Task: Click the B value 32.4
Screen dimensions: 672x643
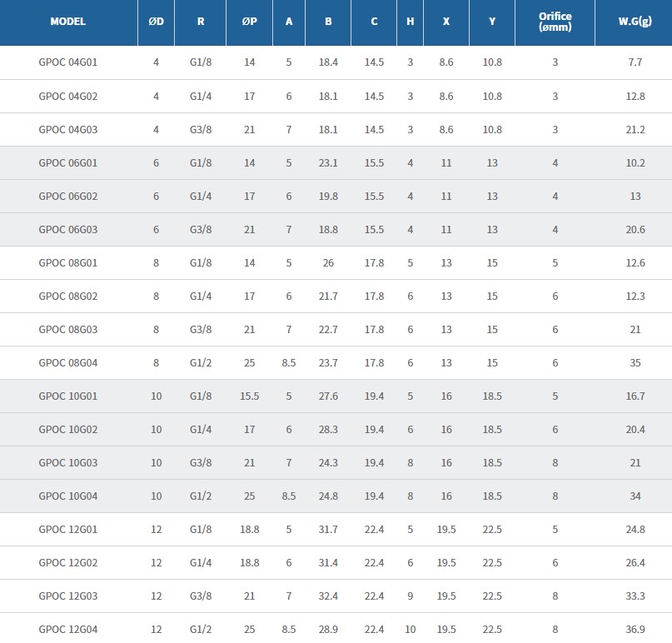Action: pos(328,596)
